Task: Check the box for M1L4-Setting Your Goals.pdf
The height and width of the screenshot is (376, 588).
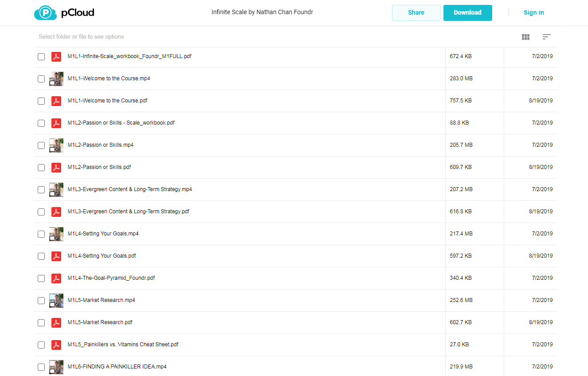Action: coord(41,256)
